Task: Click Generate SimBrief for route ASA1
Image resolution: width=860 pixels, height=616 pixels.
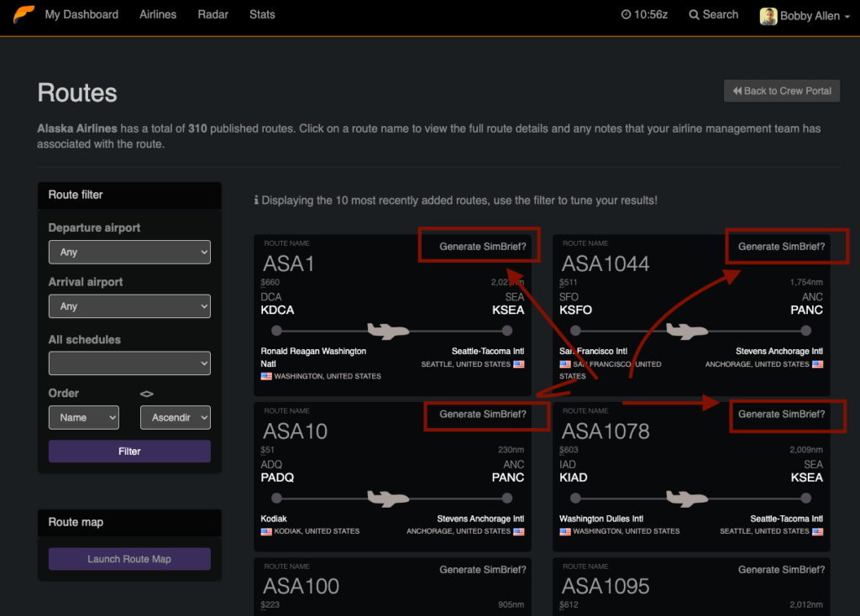Action: pyautogui.click(x=483, y=247)
